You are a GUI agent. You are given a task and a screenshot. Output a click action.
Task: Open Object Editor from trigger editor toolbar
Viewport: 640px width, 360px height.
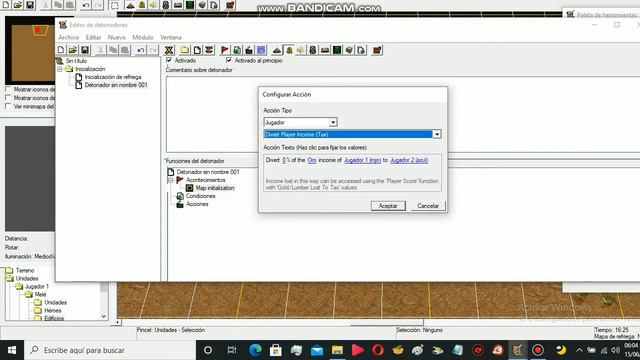click(313, 50)
